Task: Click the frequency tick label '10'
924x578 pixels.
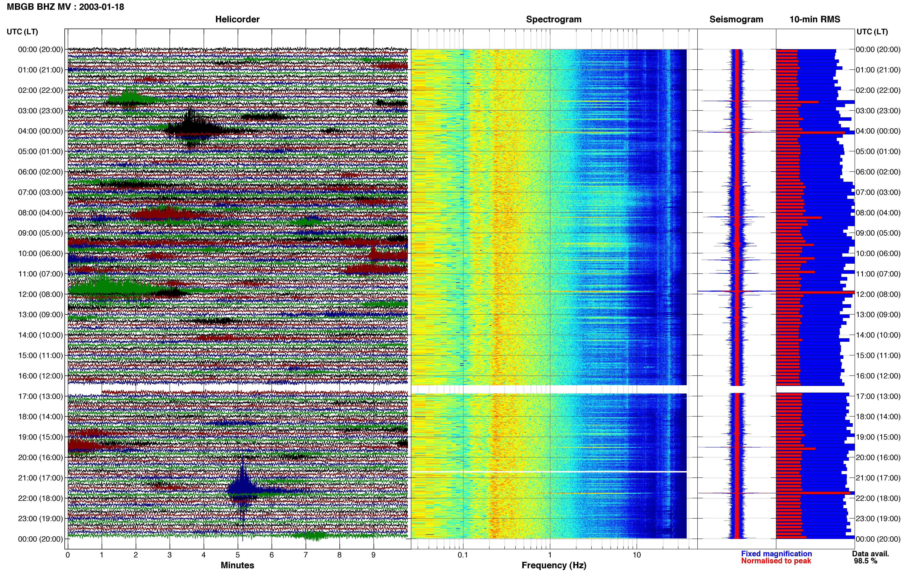Action: (x=637, y=555)
